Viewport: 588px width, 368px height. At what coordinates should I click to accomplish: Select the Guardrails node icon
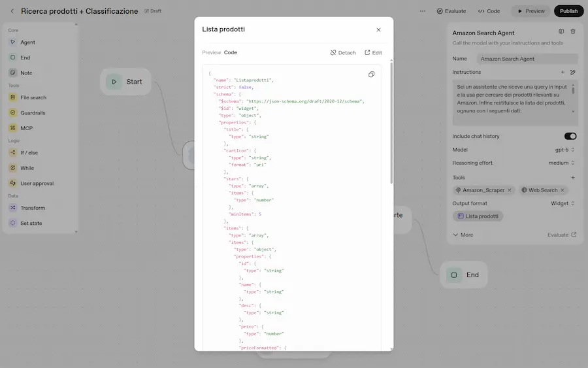13,113
